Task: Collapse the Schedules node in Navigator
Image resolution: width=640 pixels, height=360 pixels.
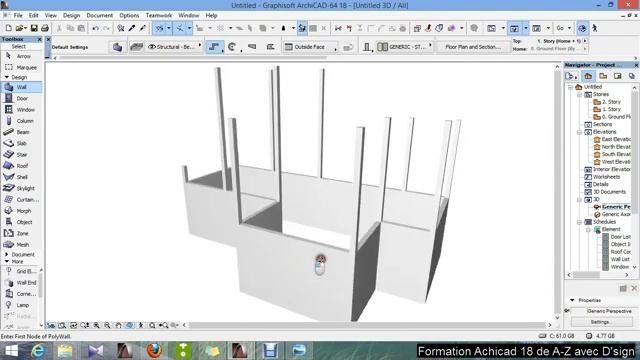Action: [x=579, y=222]
